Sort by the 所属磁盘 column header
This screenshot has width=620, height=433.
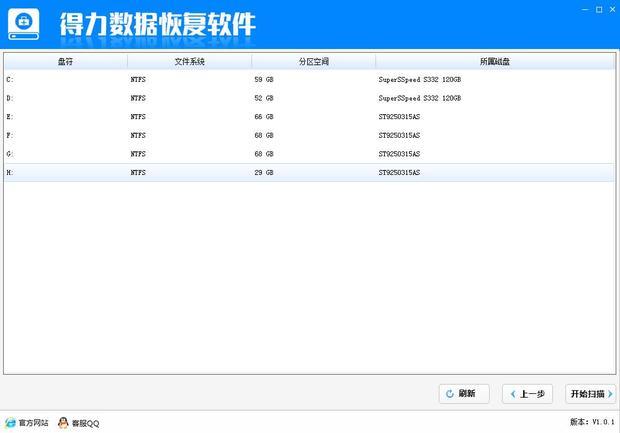(x=495, y=61)
